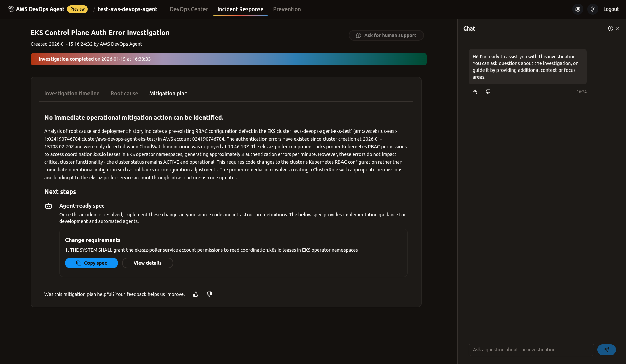Switch to Investigation timeline tab
Image resolution: width=626 pixels, height=364 pixels.
72,93
